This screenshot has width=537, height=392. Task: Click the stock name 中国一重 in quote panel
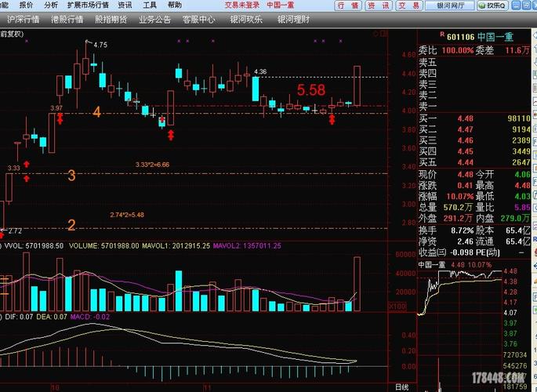point(495,37)
